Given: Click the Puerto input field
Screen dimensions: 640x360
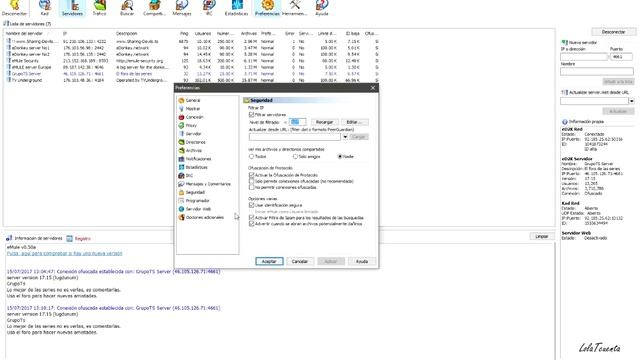Looking at the screenshot, I should pos(622,57).
